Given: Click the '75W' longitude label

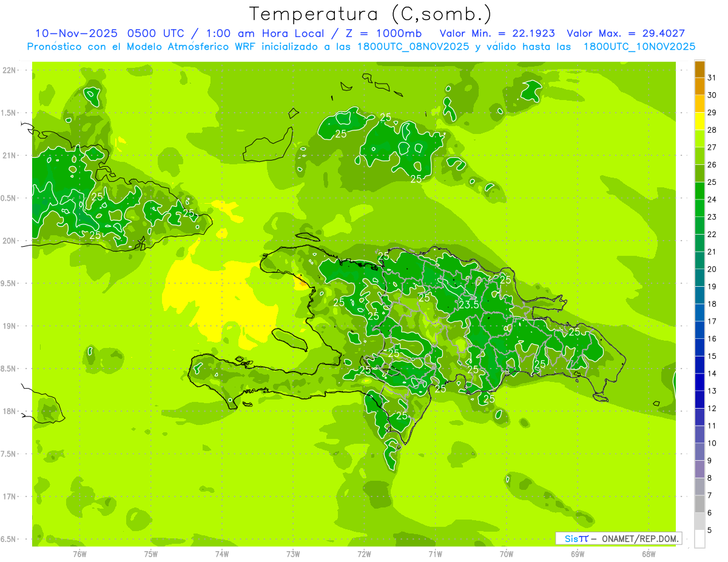Looking at the screenshot, I should click(x=150, y=554).
